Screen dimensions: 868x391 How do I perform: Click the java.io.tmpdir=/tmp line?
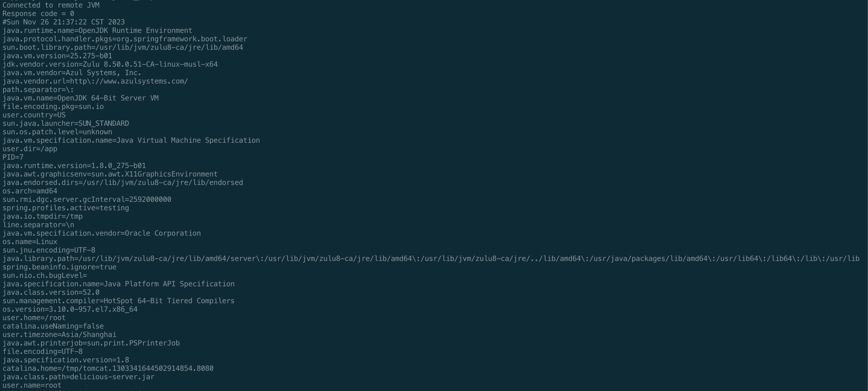point(43,216)
